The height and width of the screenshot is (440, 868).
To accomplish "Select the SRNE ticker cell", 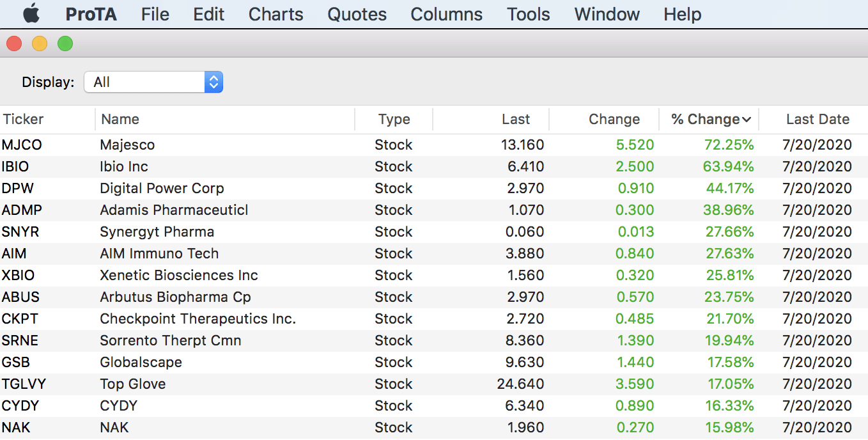I will point(20,340).
